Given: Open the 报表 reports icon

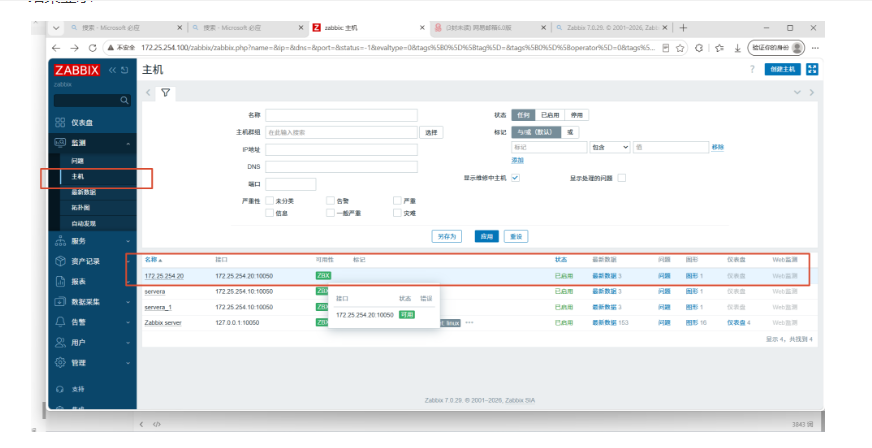Looking at the screenshot, I should pos(60,281).
